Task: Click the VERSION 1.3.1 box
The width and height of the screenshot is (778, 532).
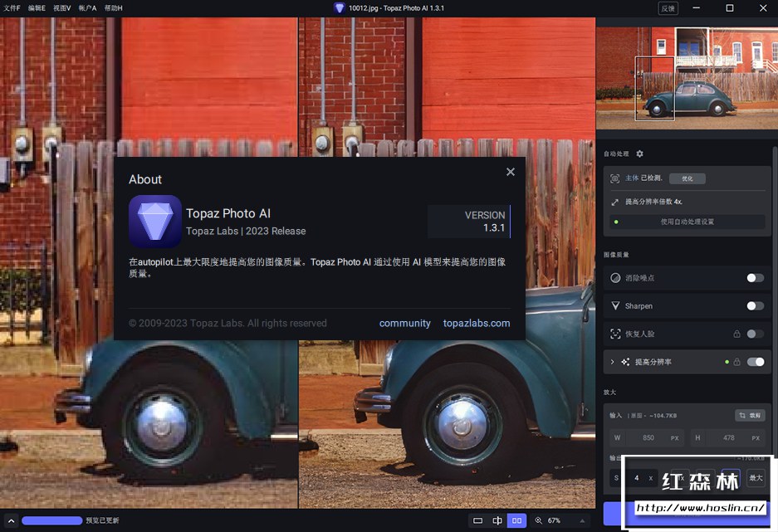Action: click(x=469, y=222)
